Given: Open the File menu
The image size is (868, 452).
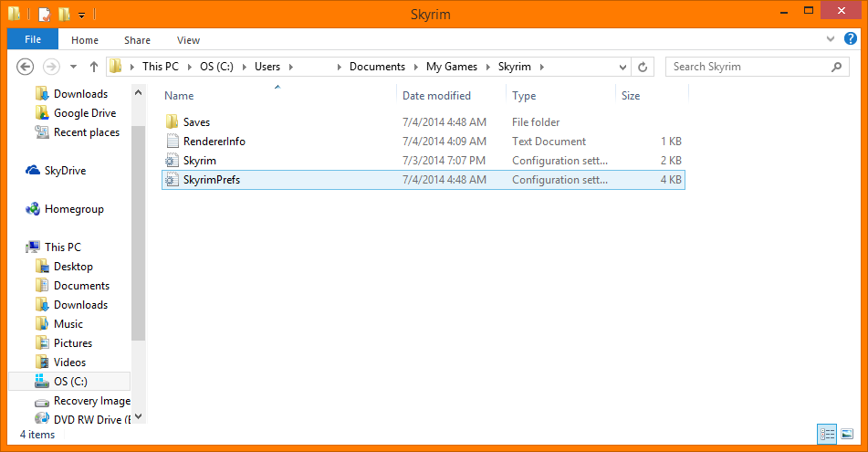Looking at the screenshot, I should coord(33,39).
